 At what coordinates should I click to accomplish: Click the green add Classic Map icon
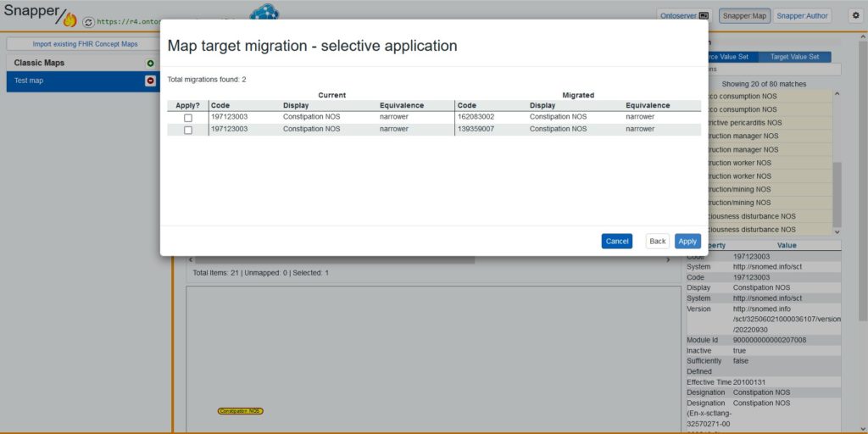[150, 63]
